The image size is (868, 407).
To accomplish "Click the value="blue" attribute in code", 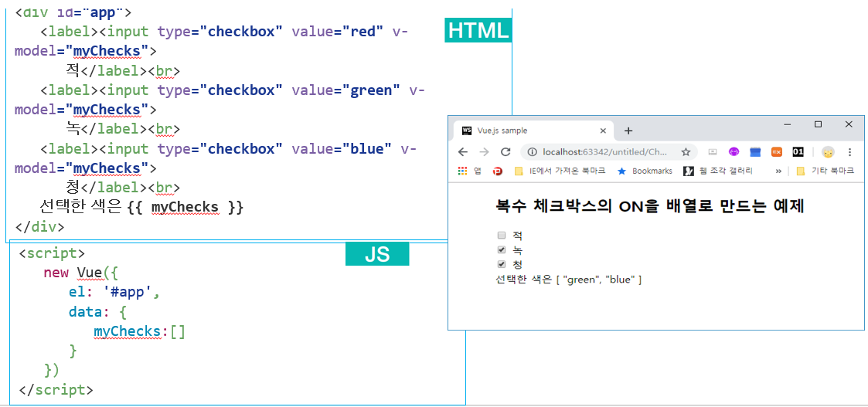I will [342, 149].
